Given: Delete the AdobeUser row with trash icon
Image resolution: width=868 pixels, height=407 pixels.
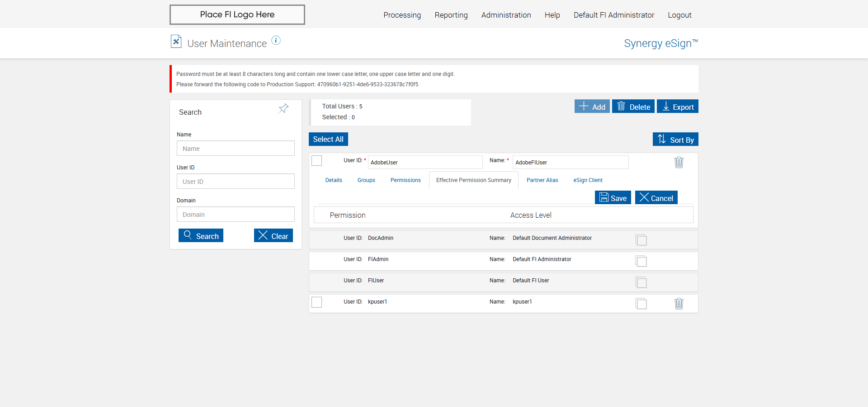Looking at the screenshot, I should point(679,162).
